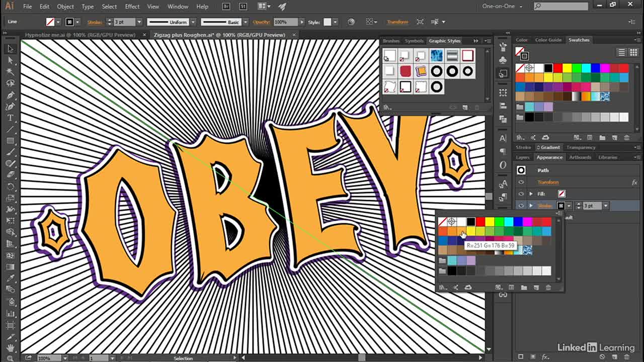This screenshot has height=362, width=644.
Task: Click Transform link in control bar
Action: (x=397, y=22)
